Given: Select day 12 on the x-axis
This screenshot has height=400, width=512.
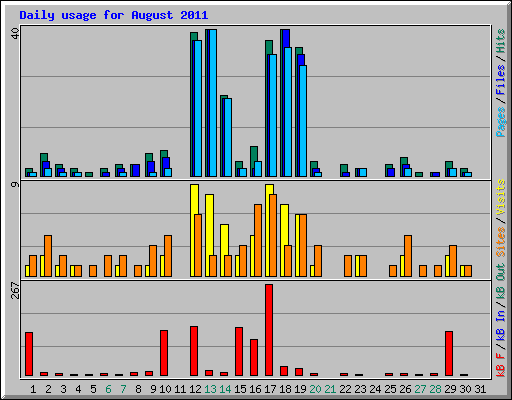Looking at the screenshot, I should 195,389.
